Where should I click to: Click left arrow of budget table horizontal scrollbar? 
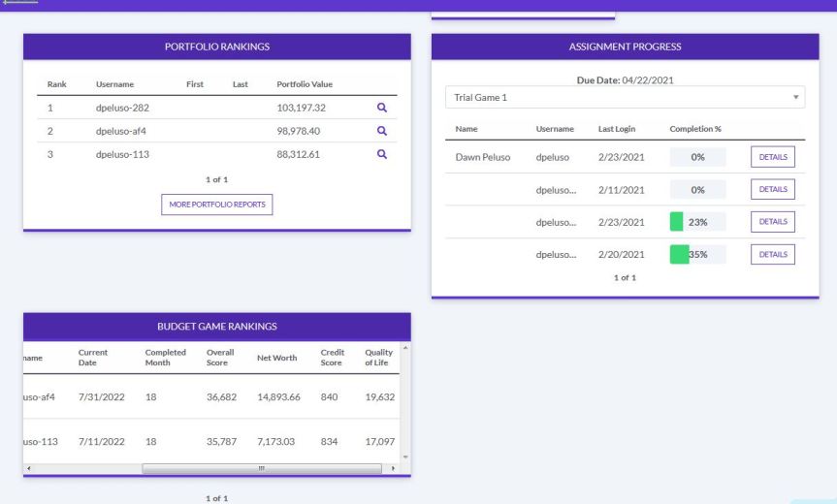pos(29,467)
